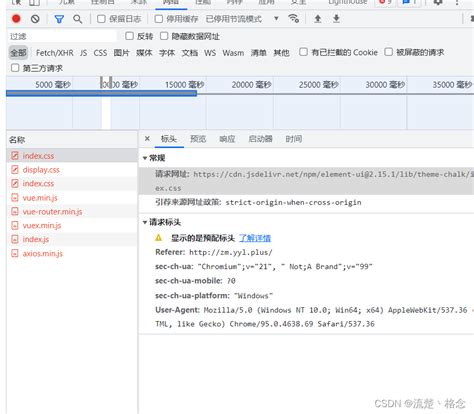Enable the 第三方请求 checkbox
Image resolution: width=474 pixels, height=414 pixels.
(x=15, y=68)
